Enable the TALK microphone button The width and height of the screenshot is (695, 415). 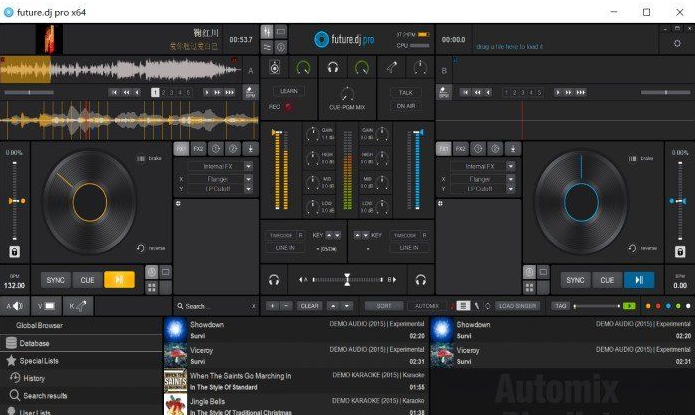[x=405, y=92]
